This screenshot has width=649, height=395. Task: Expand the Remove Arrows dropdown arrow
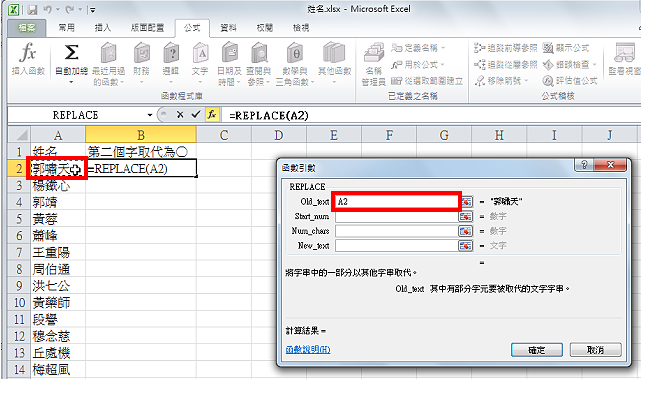526,81
